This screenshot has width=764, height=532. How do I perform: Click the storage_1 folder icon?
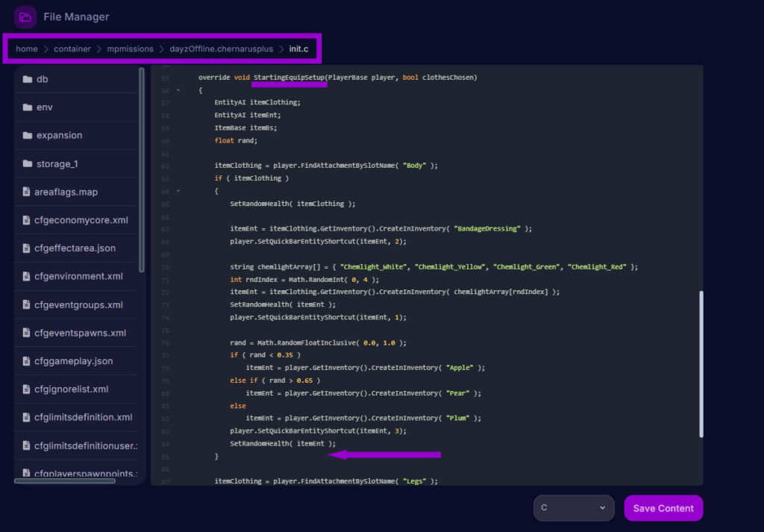(x=28, y=164)
